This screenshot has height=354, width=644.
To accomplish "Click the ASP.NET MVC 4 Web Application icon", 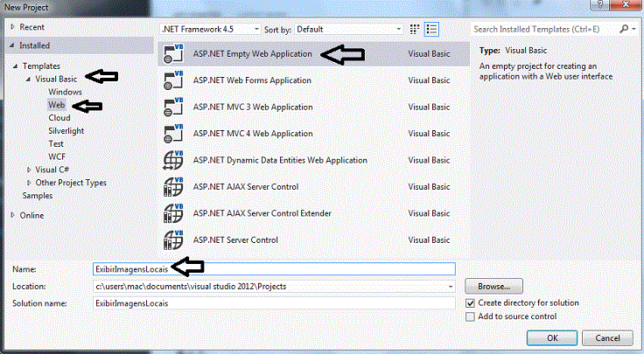I will [173, 134].
